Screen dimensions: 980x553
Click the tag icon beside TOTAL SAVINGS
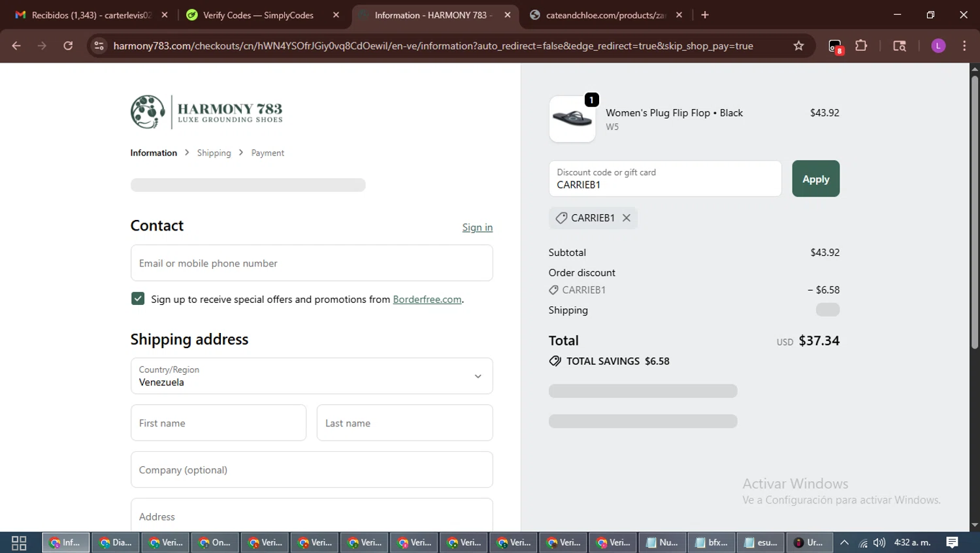click(x=555, y=361)
